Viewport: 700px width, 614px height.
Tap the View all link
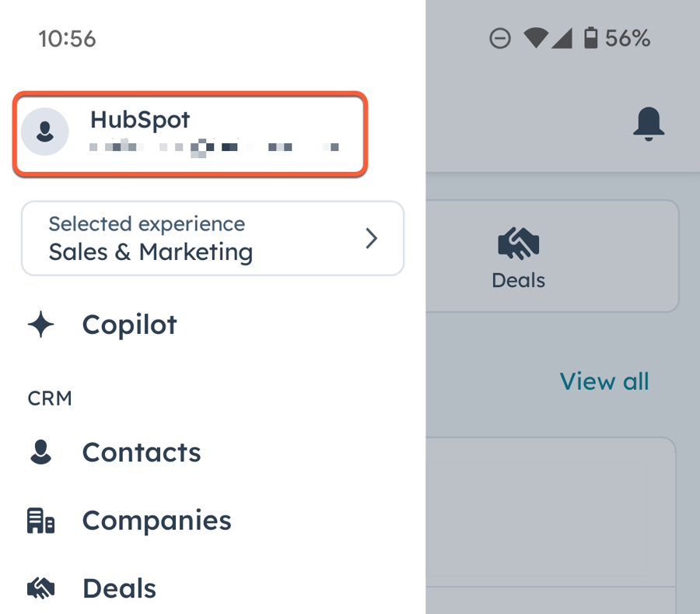(x=604, y=381)
